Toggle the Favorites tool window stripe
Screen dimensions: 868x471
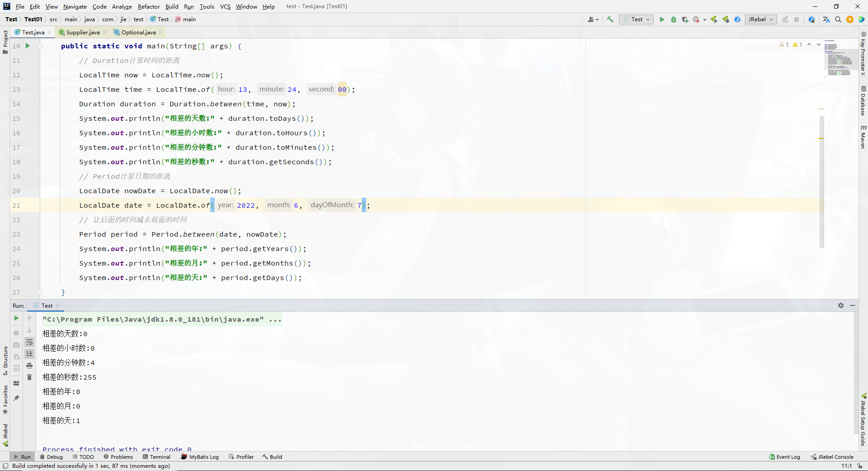(x=5, y=400)
